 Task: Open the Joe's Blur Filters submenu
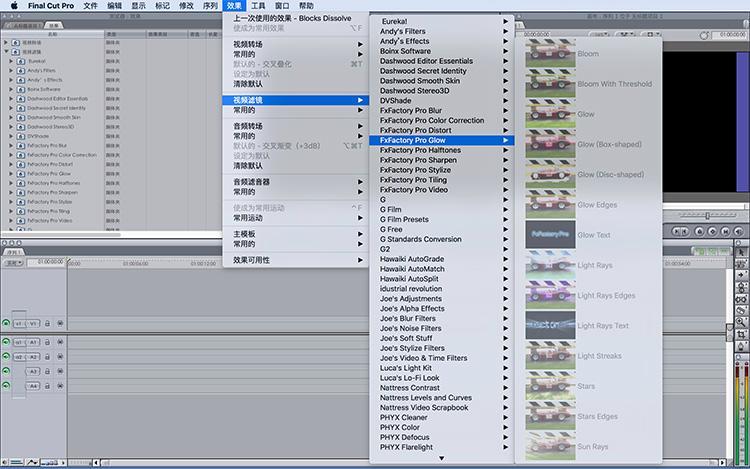coord(441,318)
